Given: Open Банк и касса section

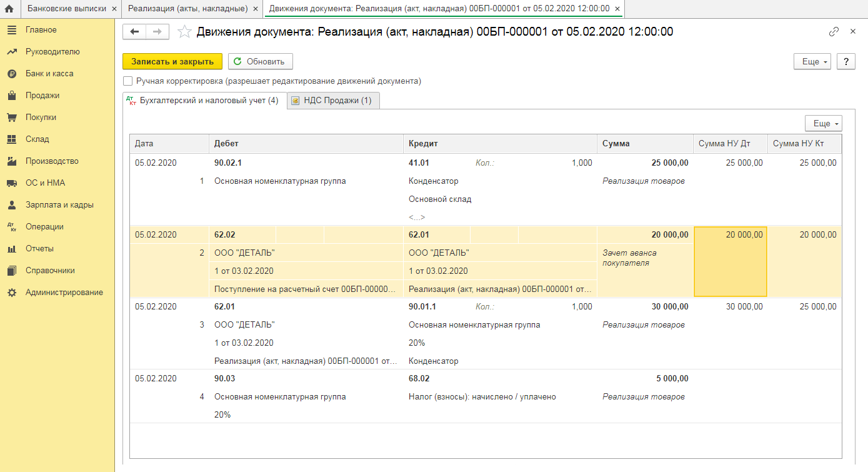Looking at the screenshot, I should [x=49, y=74].
